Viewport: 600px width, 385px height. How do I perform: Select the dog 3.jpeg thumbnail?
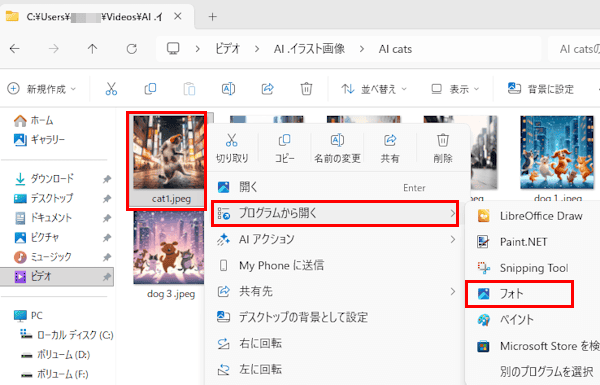pos(169,248)
